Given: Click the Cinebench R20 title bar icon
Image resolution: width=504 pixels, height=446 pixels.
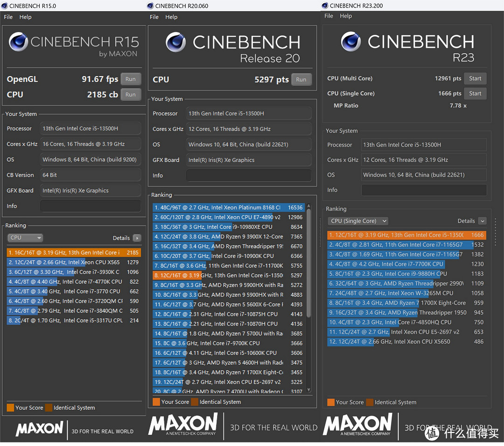Looking at the screenshot, I should coord(150,6).
